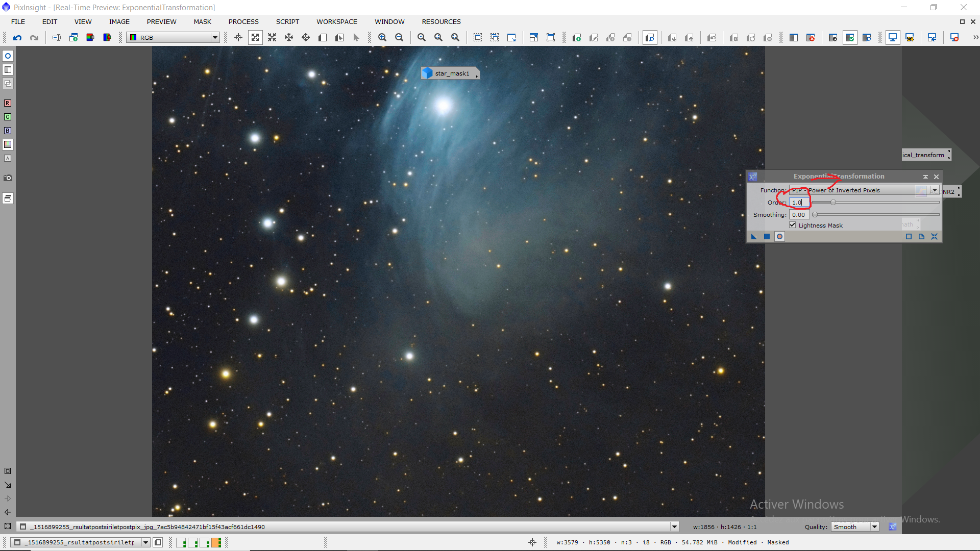This screenshot has height=551, width=980.
Task: Expand the RGB display channel dropdown
Action: [215, 37]
